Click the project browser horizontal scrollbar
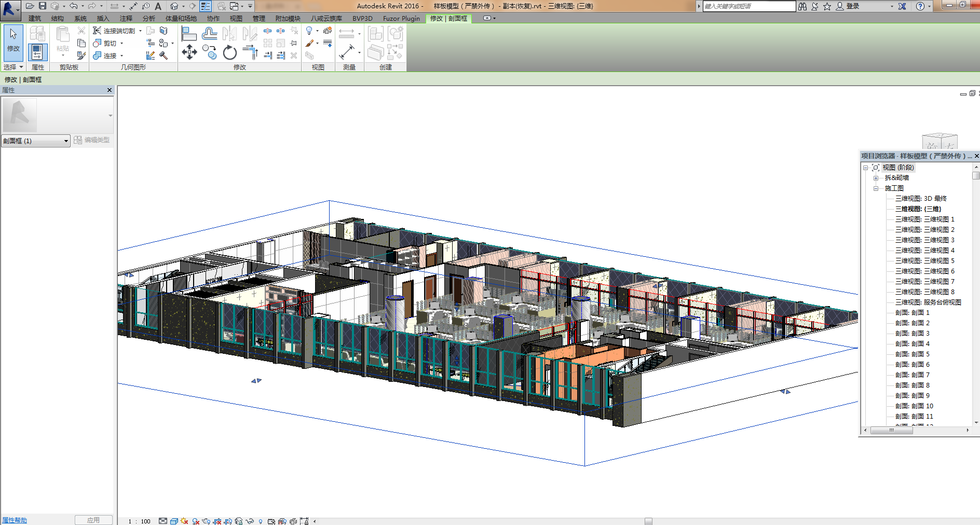 (891, 430)
